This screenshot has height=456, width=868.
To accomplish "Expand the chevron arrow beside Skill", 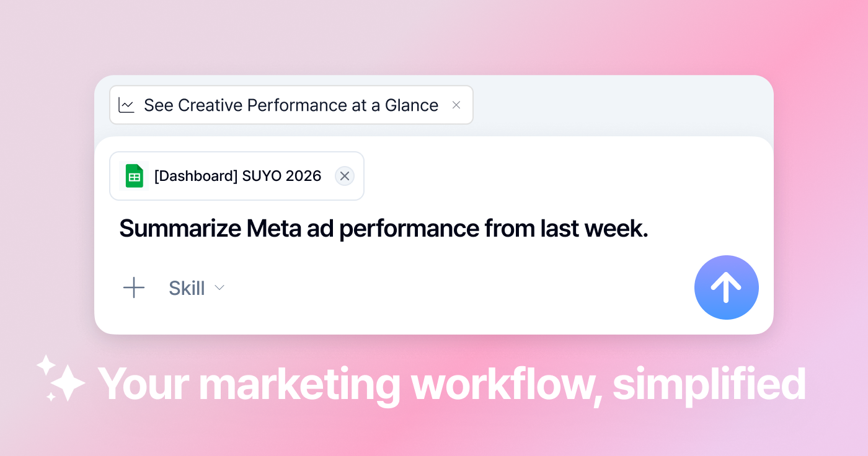I will pos(219,288).
